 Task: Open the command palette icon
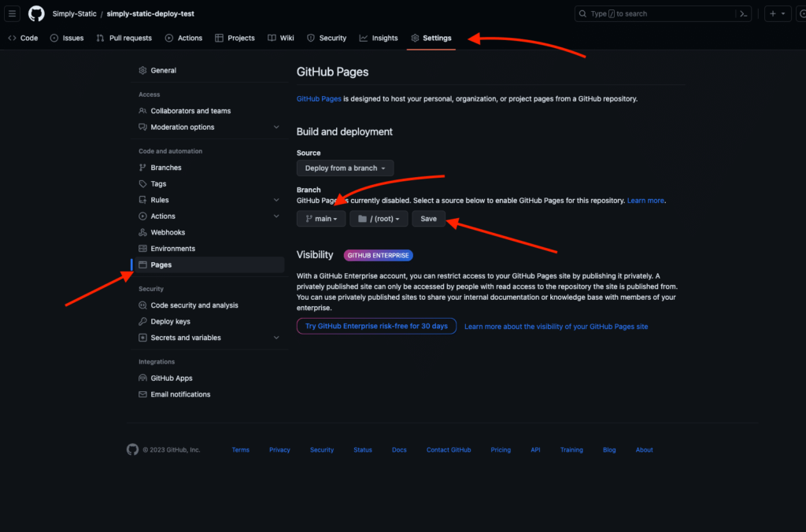pos(743,14)
